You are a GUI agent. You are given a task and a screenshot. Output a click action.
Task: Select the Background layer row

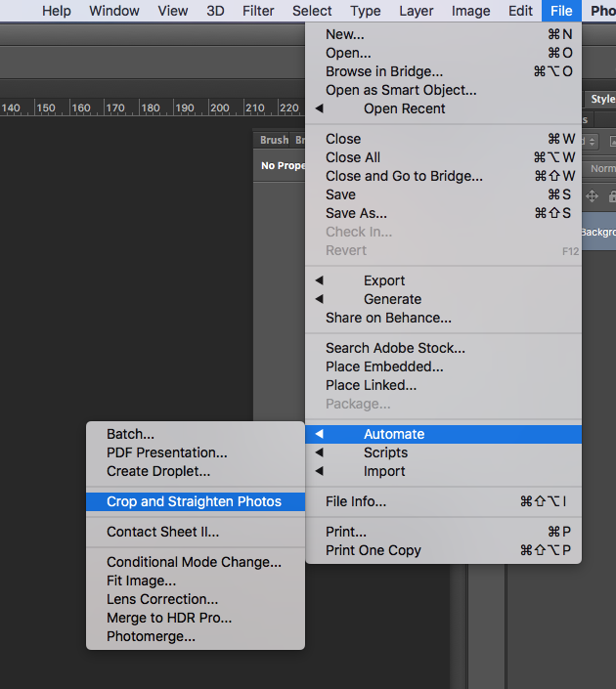coord(598,233)
